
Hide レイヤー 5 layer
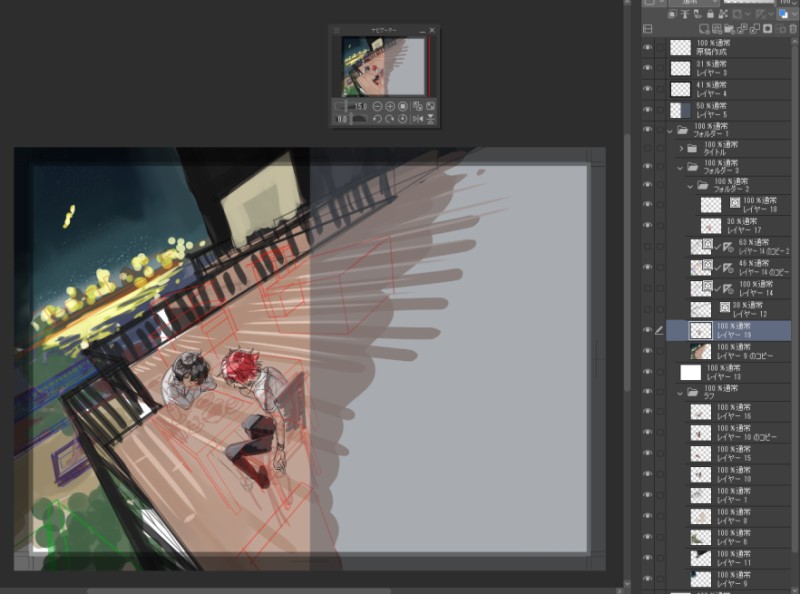click(x=647, y=110)
